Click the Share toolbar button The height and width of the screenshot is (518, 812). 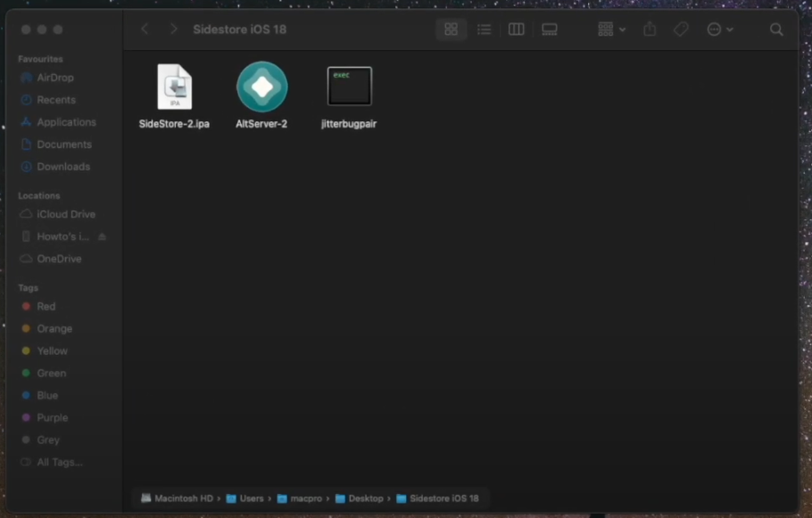[x=650, y=29]
